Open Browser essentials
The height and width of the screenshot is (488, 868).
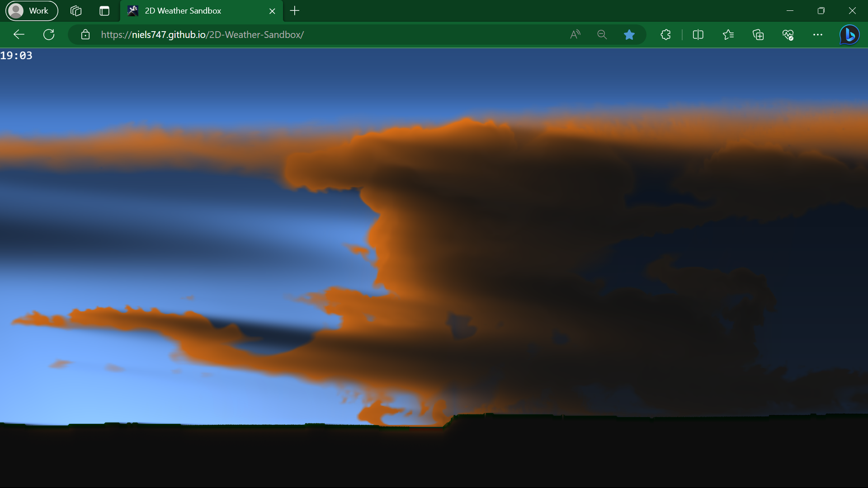[788, 35]
